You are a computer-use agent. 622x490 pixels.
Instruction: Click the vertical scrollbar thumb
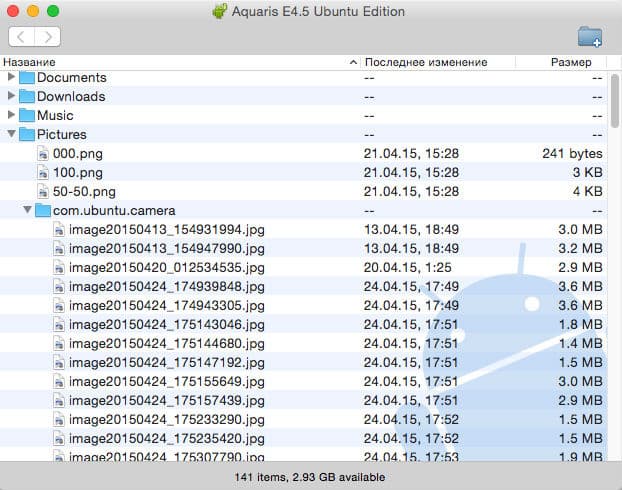point(615,101)
